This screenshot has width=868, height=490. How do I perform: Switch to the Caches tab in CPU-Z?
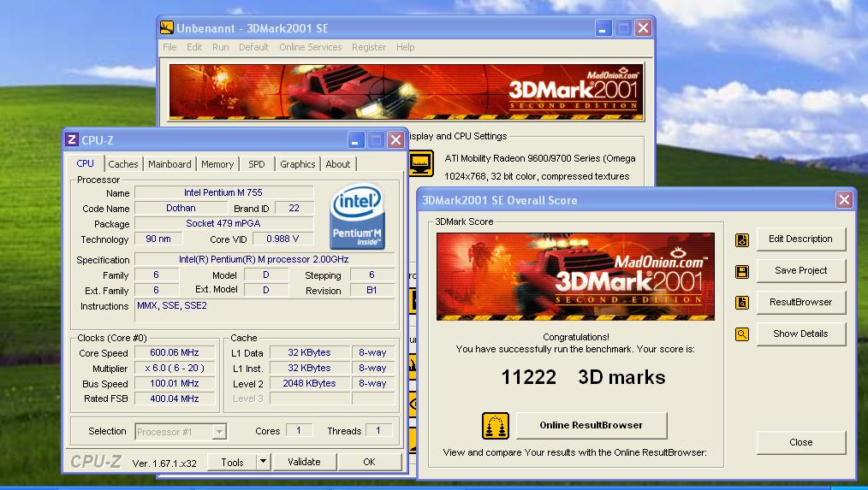pyautogui.click(x=123, y=164)
